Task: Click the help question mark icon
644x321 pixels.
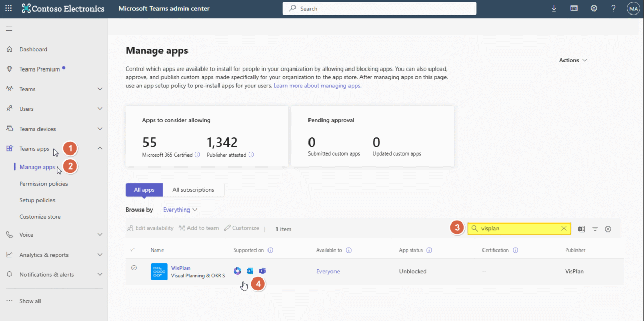Action: pos(613,8)
